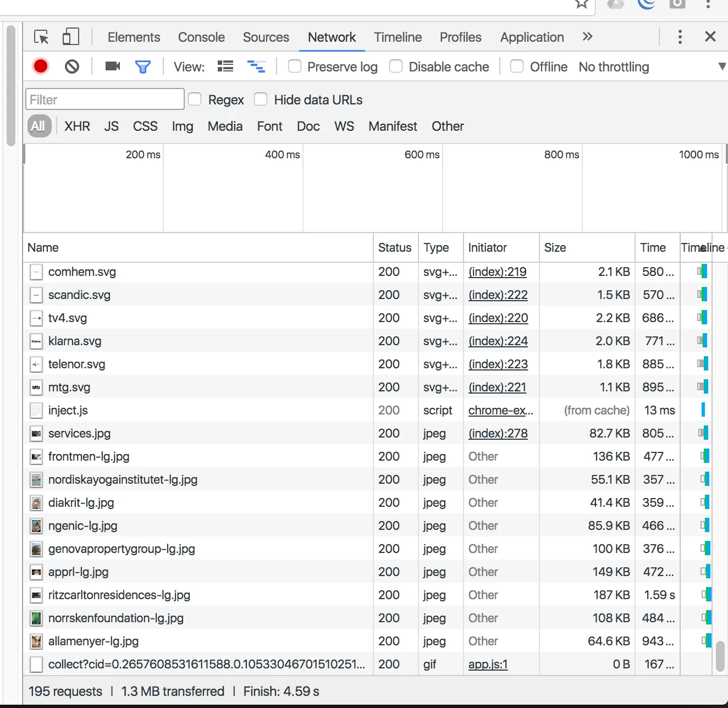Switch to the Elements tab

pyautogui.click(x=134, y=37)
